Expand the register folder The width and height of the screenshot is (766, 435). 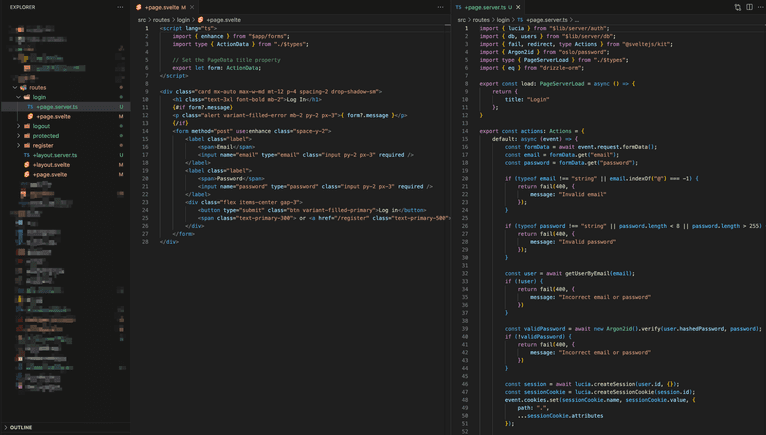[43, 145]
